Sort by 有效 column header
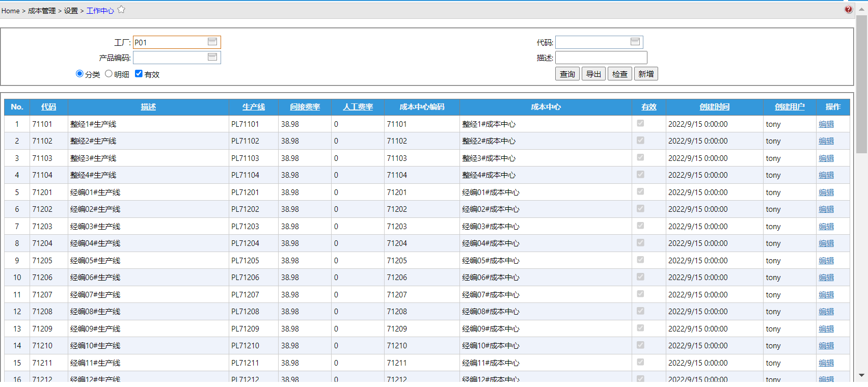 (x=649, y=107)
